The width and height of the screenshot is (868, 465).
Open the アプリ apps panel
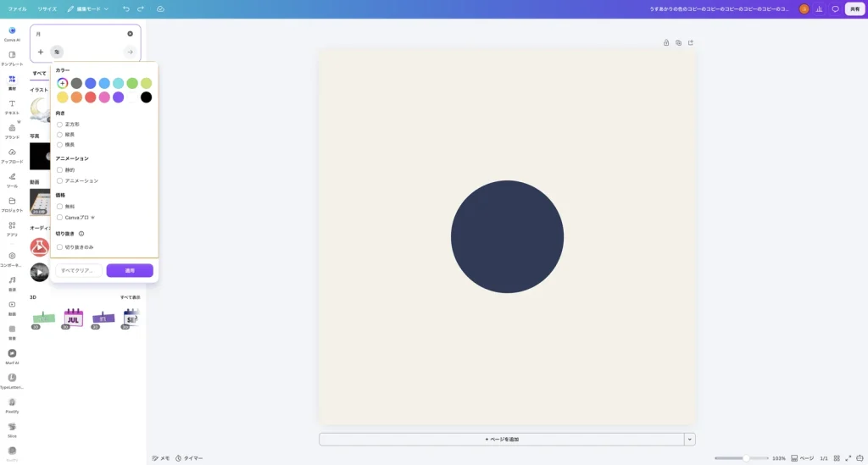click(12, 229)
